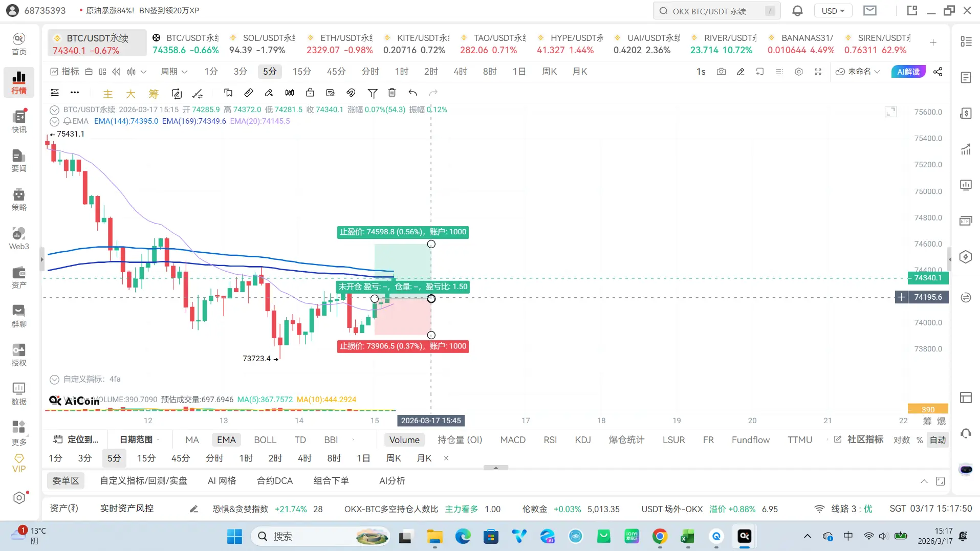Enter fullscreen chart mode icon
The width and height of the screenshot is (980, 551).
pyautogui.click(x=818, y=72)
